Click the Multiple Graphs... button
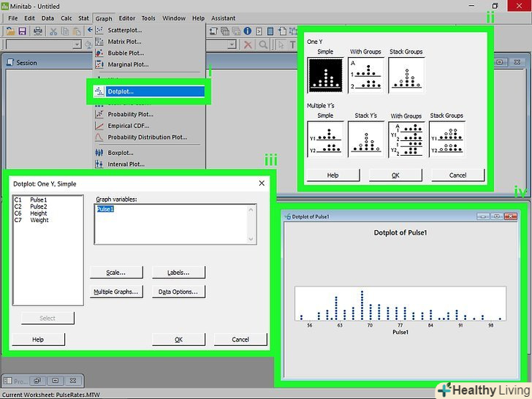 [116, 292]
